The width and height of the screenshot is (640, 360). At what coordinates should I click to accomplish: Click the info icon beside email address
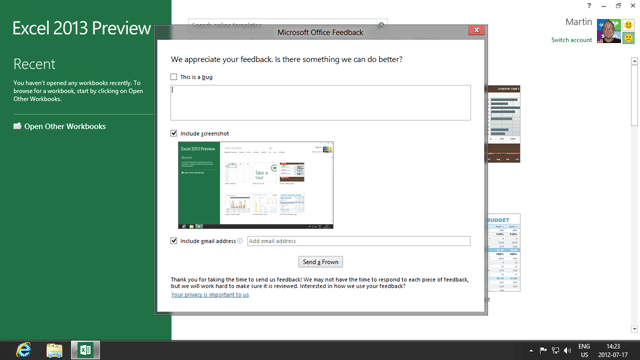click(240, 241)
